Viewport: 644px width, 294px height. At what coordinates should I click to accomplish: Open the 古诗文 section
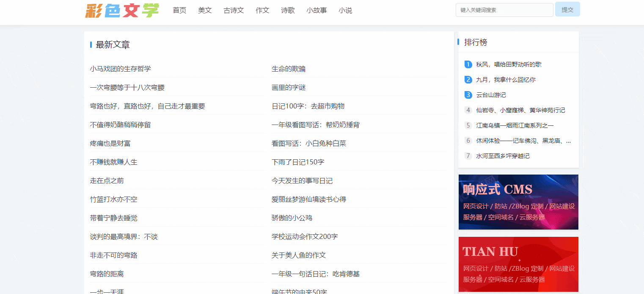click(x=233, y=10)
